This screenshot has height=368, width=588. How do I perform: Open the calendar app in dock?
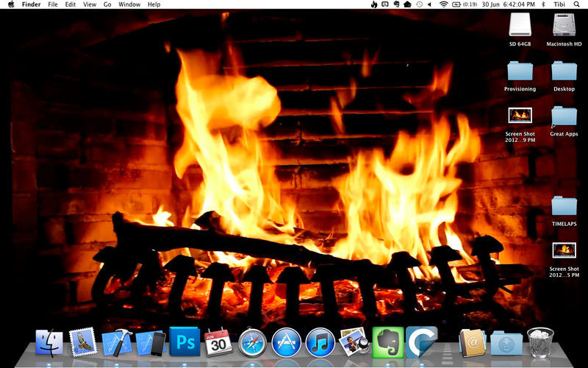point(218,342)
